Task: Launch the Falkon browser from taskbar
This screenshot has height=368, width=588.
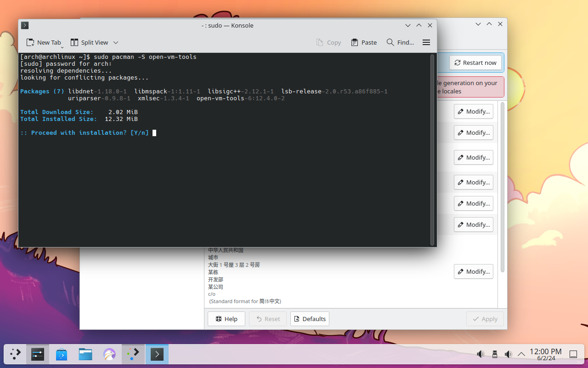Action: coord(109,354)
